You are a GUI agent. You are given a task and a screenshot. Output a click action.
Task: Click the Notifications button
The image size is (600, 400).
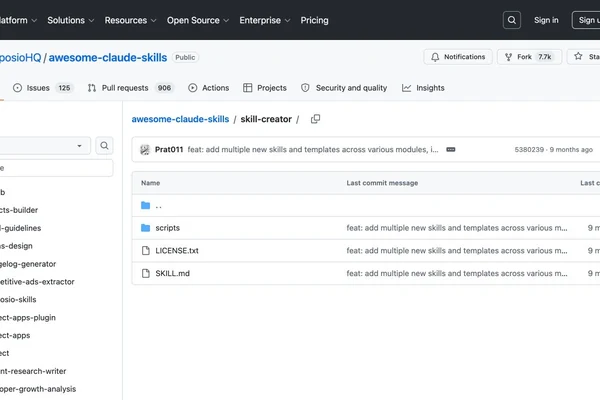point(458,57)
